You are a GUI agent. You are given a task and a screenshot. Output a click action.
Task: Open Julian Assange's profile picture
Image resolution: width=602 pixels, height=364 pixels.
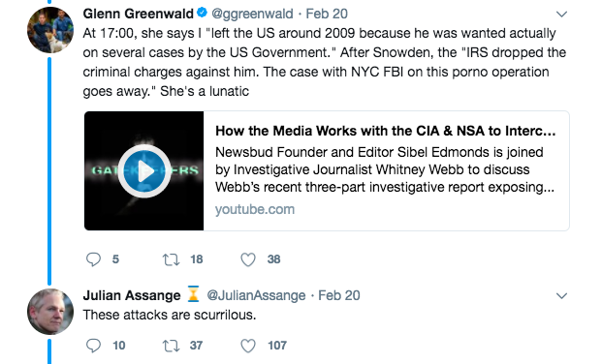coord(49,312)
